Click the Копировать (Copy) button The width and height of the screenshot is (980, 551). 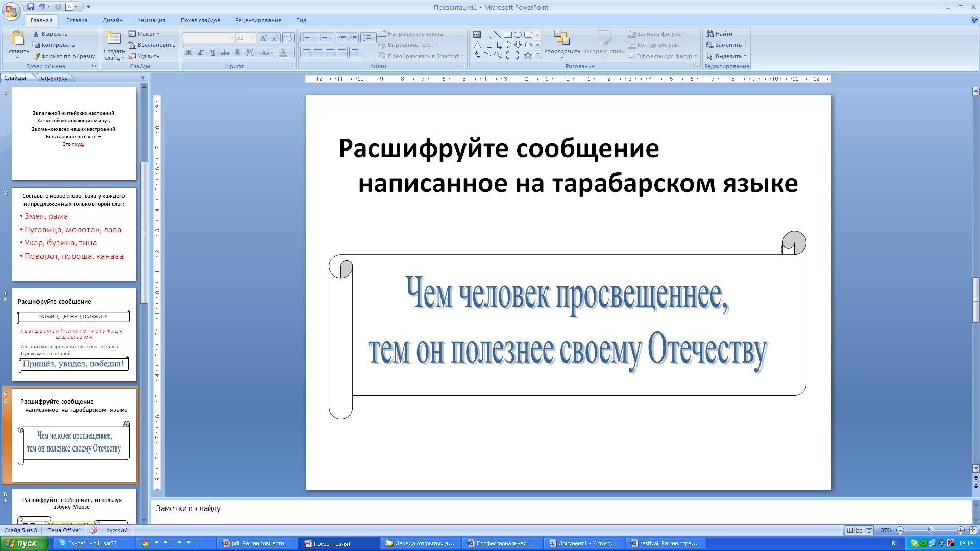click(x=54, y=45)
